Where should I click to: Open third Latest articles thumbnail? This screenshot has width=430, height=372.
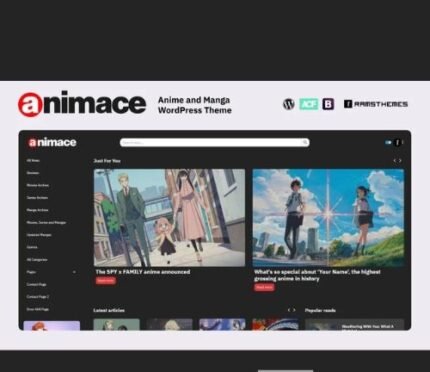tap(222, 324)
